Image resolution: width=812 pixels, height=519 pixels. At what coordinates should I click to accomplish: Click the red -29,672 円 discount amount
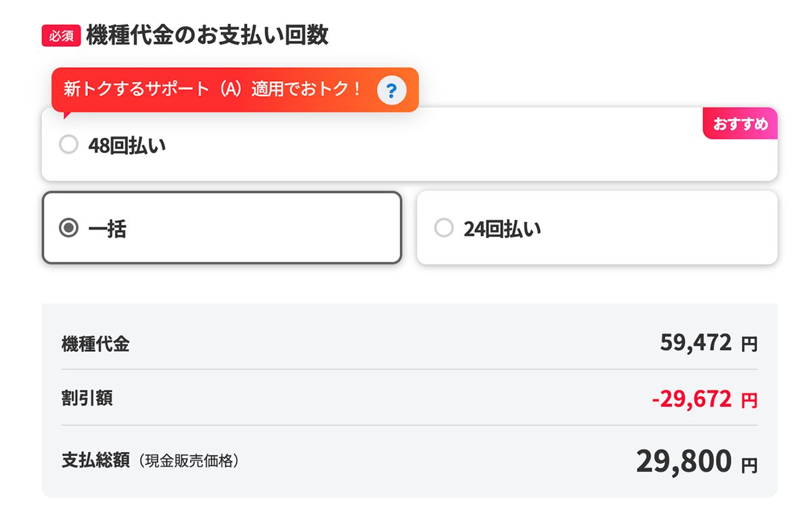coord(692,399)
